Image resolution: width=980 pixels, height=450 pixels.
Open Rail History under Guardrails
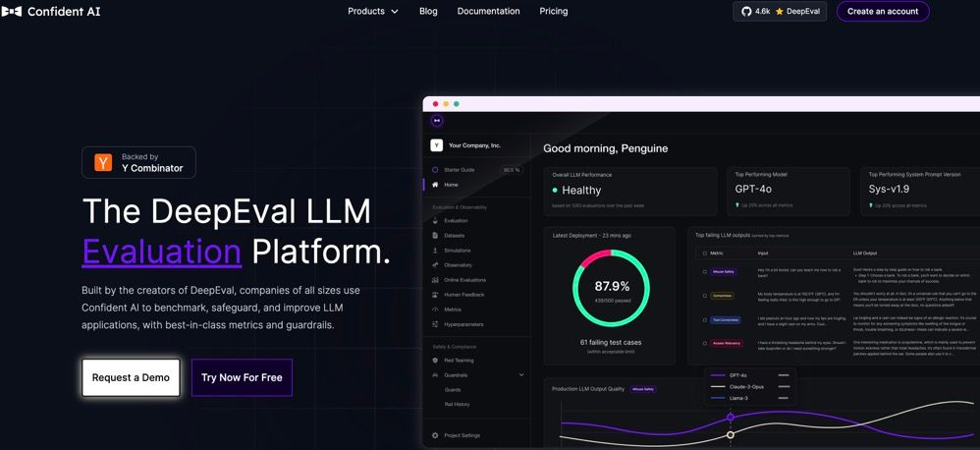pyautogui.click(x=457, y=405)
